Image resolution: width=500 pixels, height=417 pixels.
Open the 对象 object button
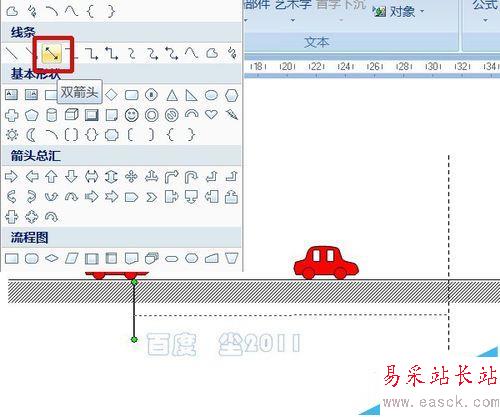tap(394, 12)
